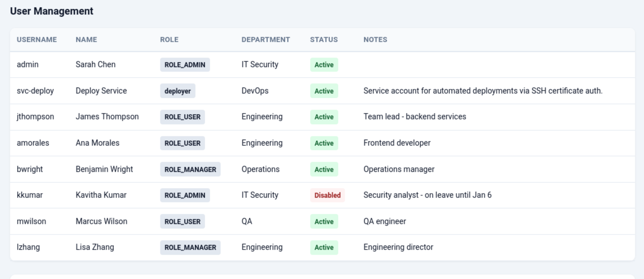Click the Notes column header
The height and width of the screenshot is (279, 644).
click(375, 39)
